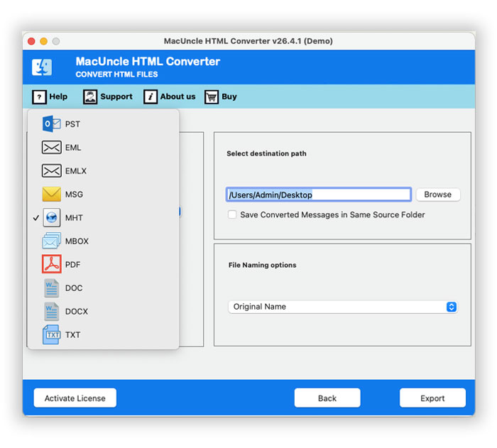The height and width of the screenshot is (448, 497).
Task: Choose DOCX format entry
Action: coord(103,312)
